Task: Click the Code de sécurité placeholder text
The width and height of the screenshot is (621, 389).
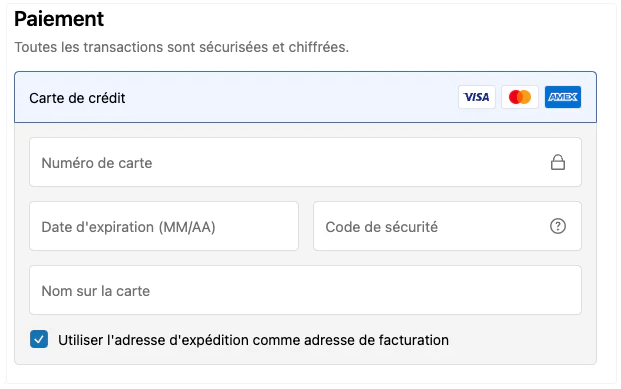Action: click(x=382, y=227)
